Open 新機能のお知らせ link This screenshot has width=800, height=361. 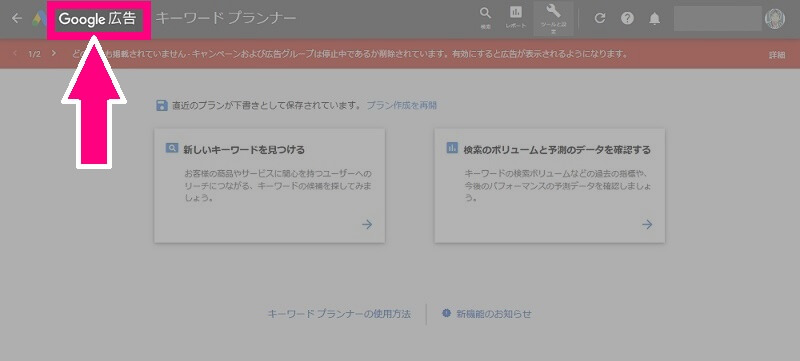tap(494, 314)
